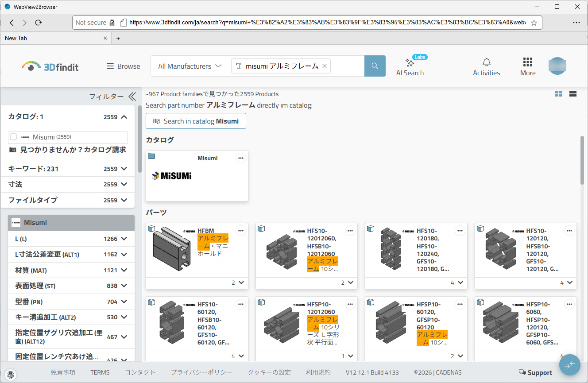
Task: Switch to list view layout
Action: tap(573, 94)
